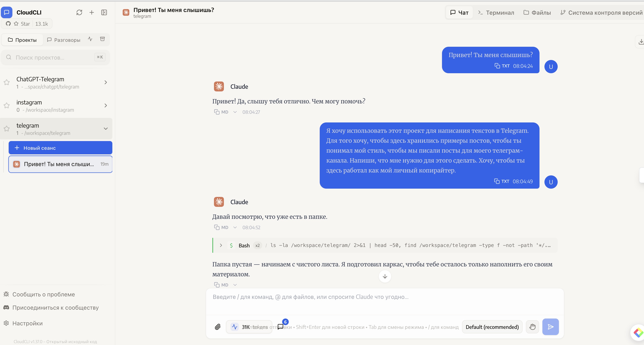Collapse the sidebar panel

point(104,13)
